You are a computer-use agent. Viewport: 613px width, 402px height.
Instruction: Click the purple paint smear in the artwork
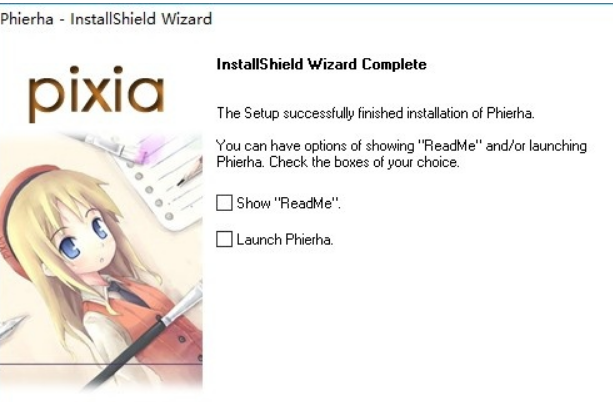click(152, 147)
